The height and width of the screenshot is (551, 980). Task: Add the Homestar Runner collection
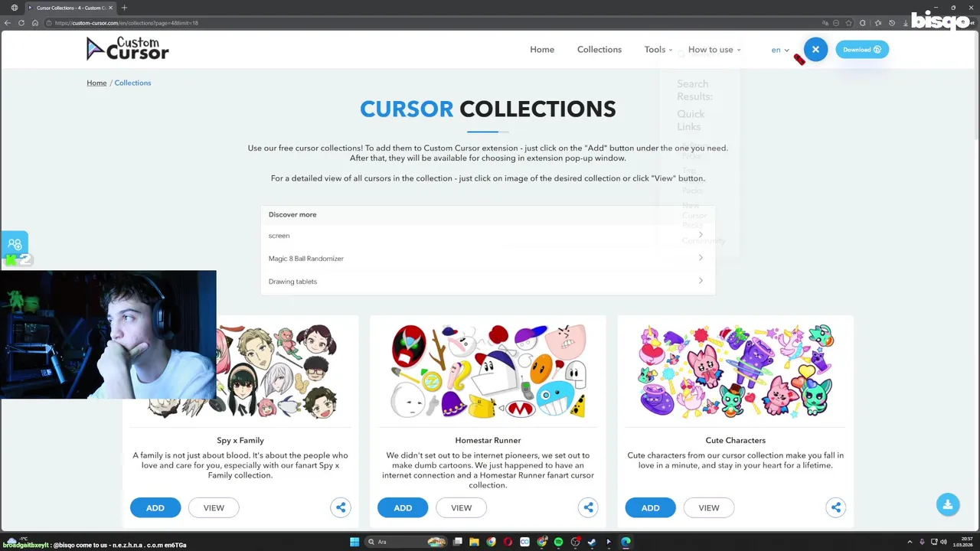(403, 507)
